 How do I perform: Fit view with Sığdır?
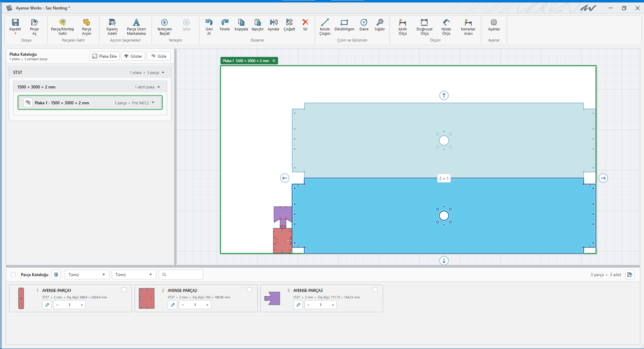pos(380,25)
